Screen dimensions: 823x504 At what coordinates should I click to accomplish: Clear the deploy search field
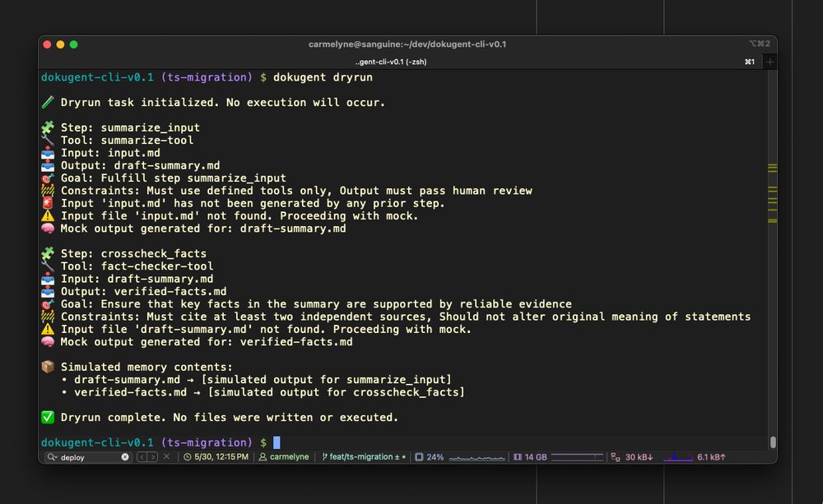(125, 457)
